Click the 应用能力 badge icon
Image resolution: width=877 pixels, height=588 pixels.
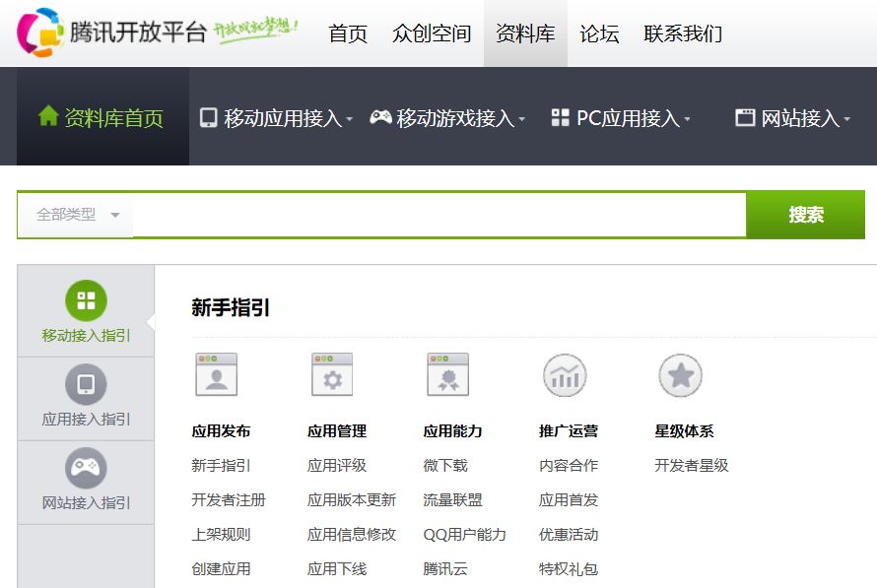point(447,374)
